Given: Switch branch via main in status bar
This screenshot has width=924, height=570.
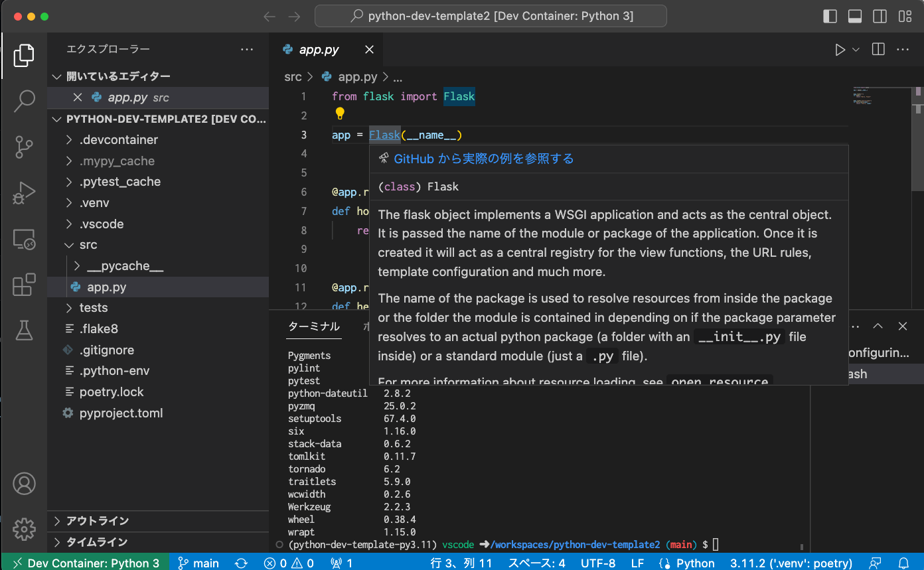Looking at the screenshot, I should click(x=198, y=563).
